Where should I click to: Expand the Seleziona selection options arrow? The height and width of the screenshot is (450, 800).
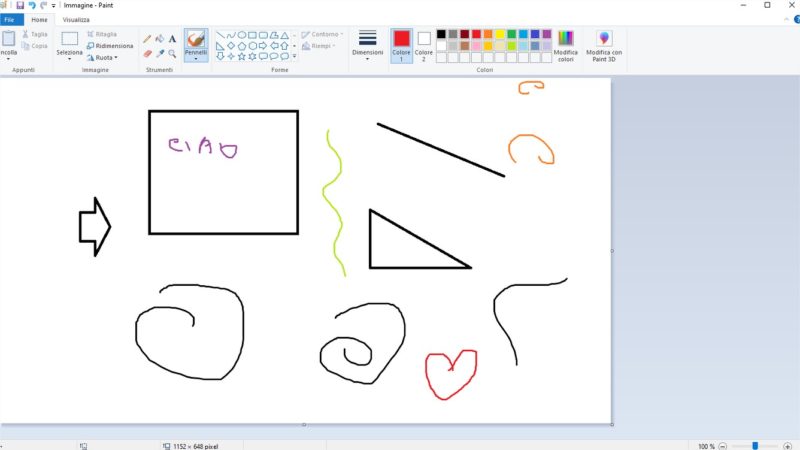coord(69,59)
